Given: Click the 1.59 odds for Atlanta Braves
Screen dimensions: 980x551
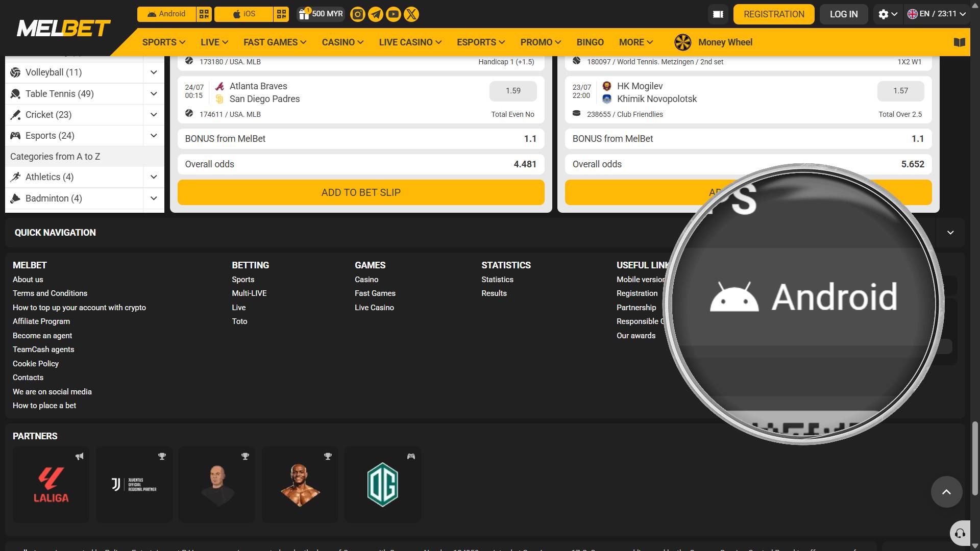Looking at the screenshot, I should pos(513,91).
